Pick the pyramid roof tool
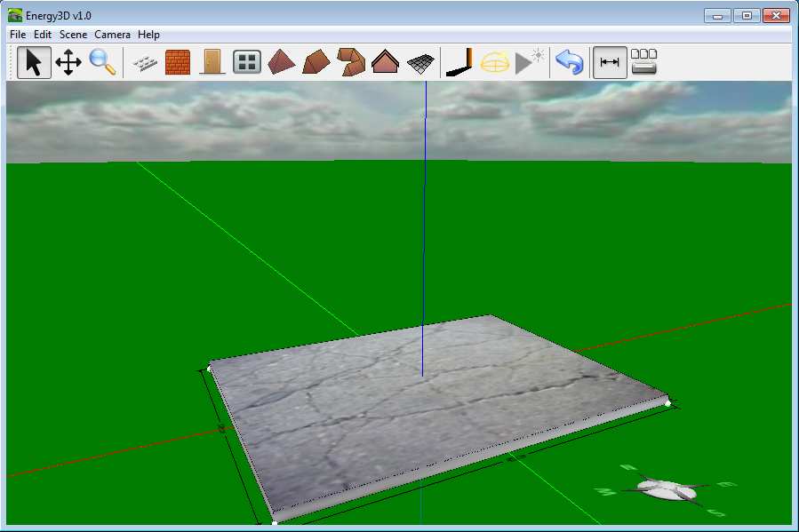The image size is (799, 532). click(x=281, y=62)
